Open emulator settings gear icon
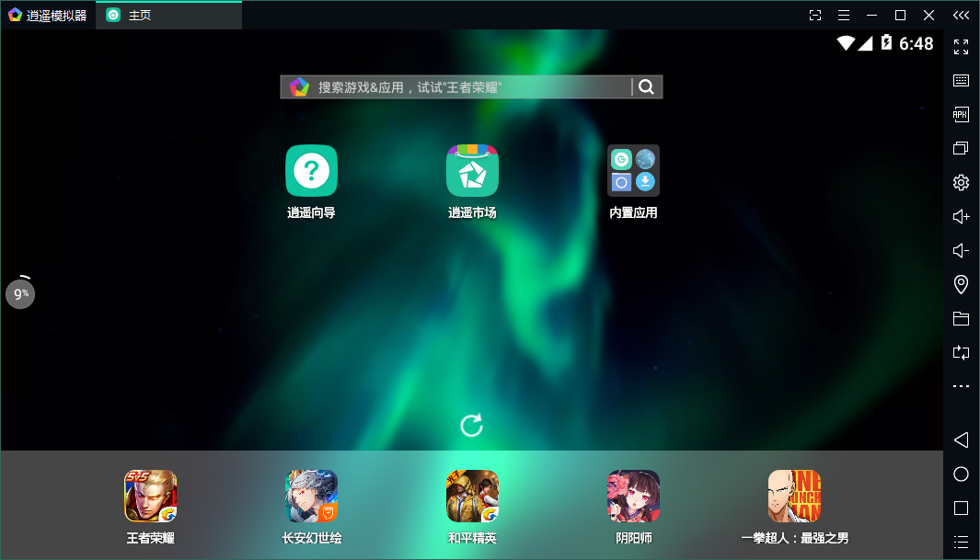The height and width of the screenshot is (560, 980). coord(961,182)
